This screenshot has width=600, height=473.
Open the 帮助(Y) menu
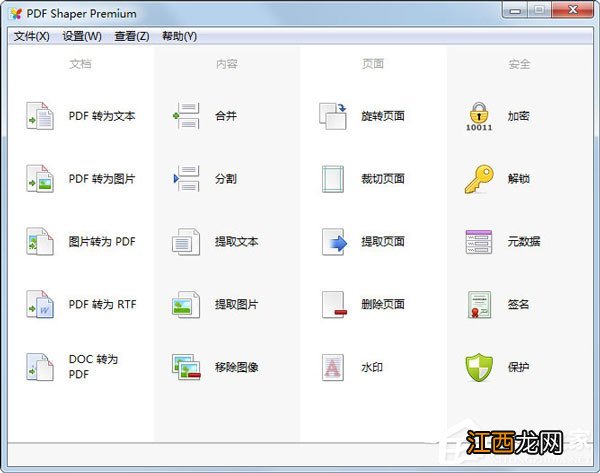[179, 36]
